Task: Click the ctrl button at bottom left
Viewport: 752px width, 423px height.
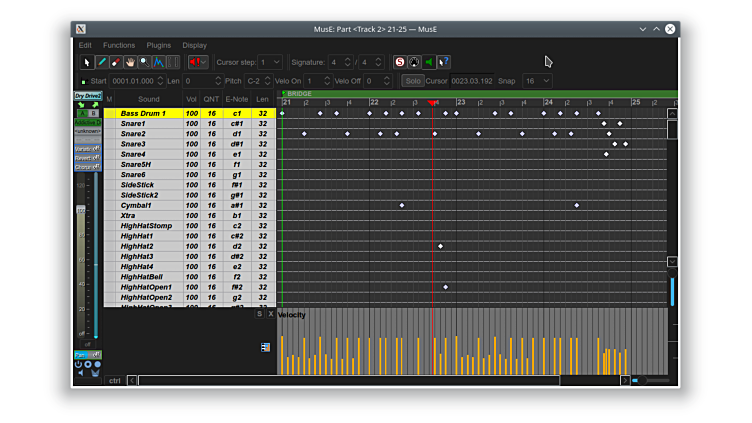Action: click(x=115, y=380)
